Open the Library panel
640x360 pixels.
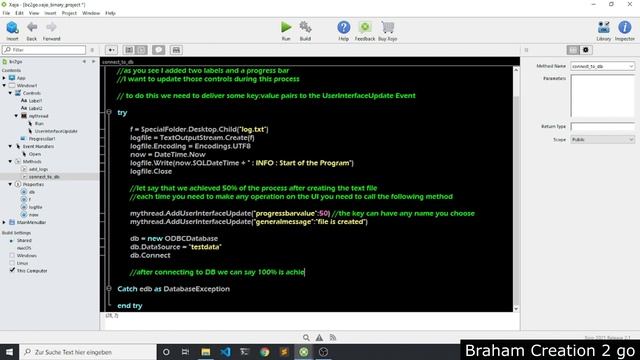[x=604, y=27]
